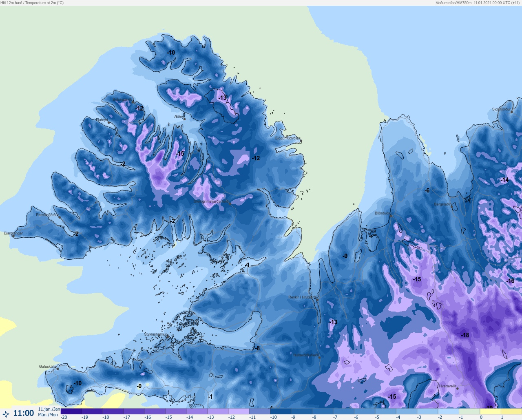Image resolution: width=522 pixels, height=420 pixels.
Task: Click the Bjargtangar station label
Action: (x=13, y=233)
